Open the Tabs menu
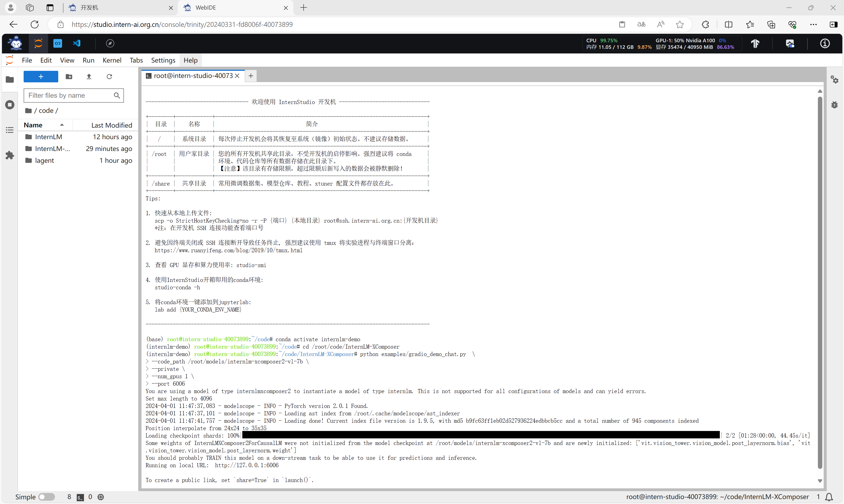 (136, 60)
